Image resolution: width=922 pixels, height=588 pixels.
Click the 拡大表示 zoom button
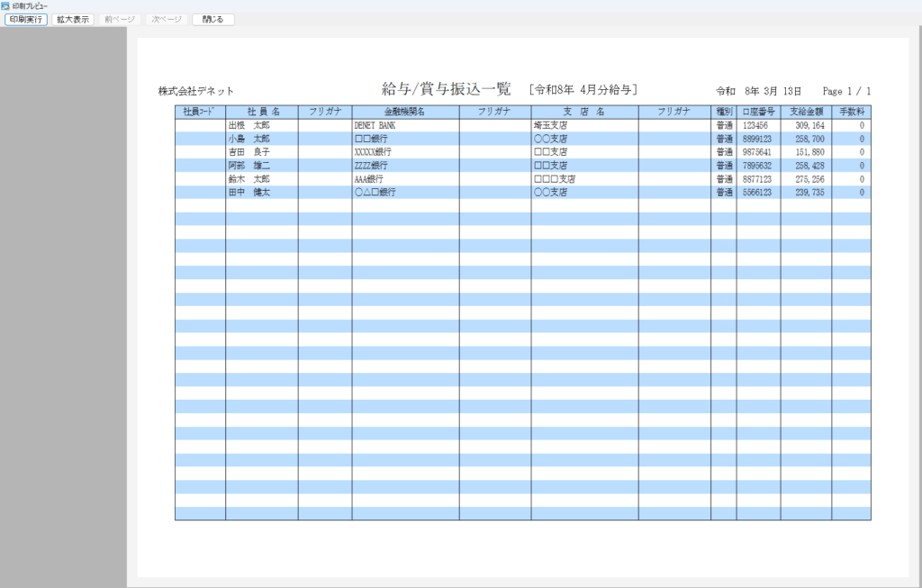pos(72,19)
